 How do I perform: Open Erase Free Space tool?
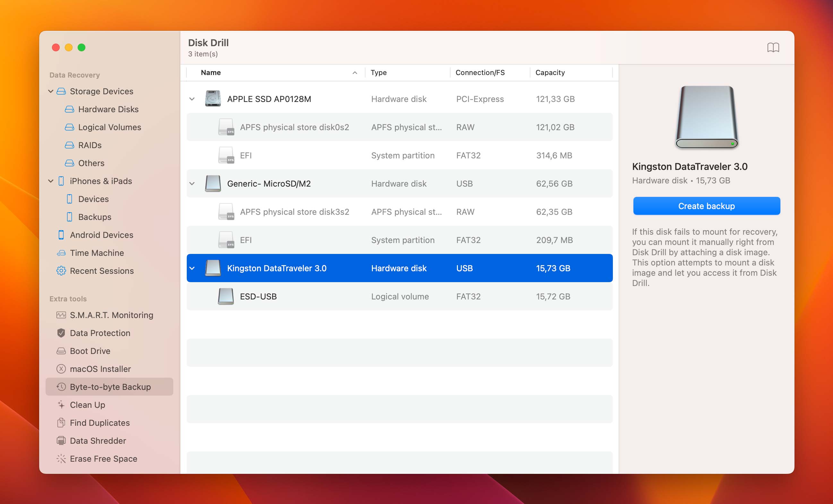[103, 458]
